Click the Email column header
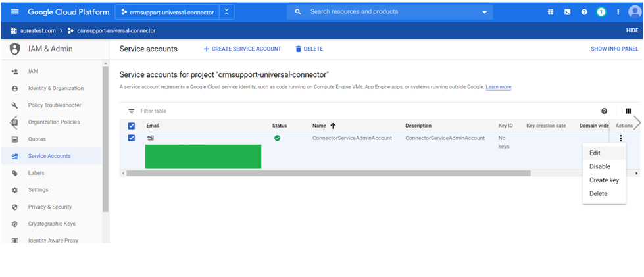This screenshot has width=644, height=277. point(153,126)
